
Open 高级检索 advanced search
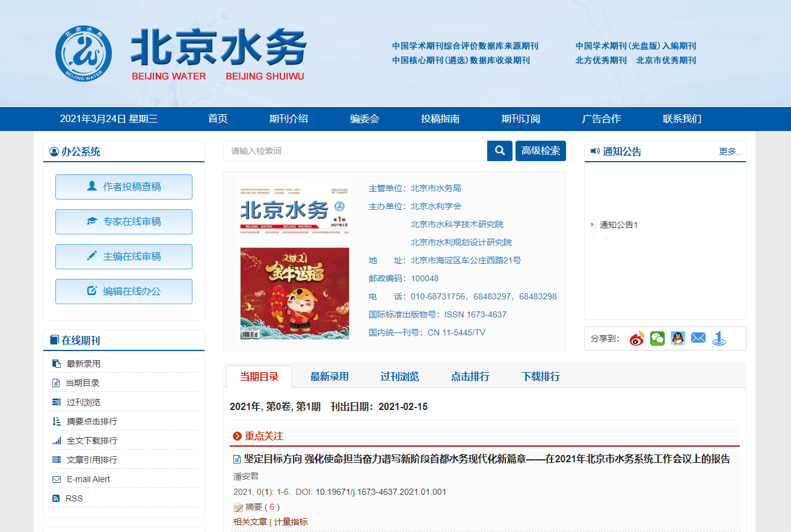(x=541, y=151)
